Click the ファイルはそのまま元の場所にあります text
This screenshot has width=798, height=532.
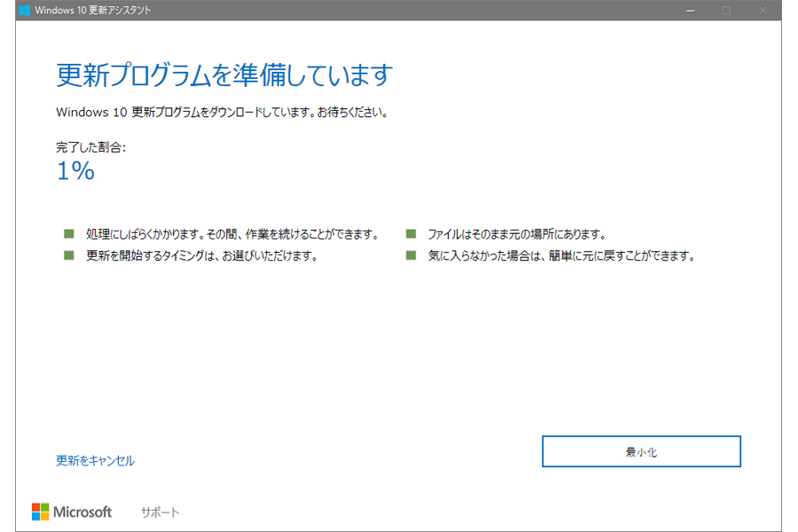click(x=516, y=234)
